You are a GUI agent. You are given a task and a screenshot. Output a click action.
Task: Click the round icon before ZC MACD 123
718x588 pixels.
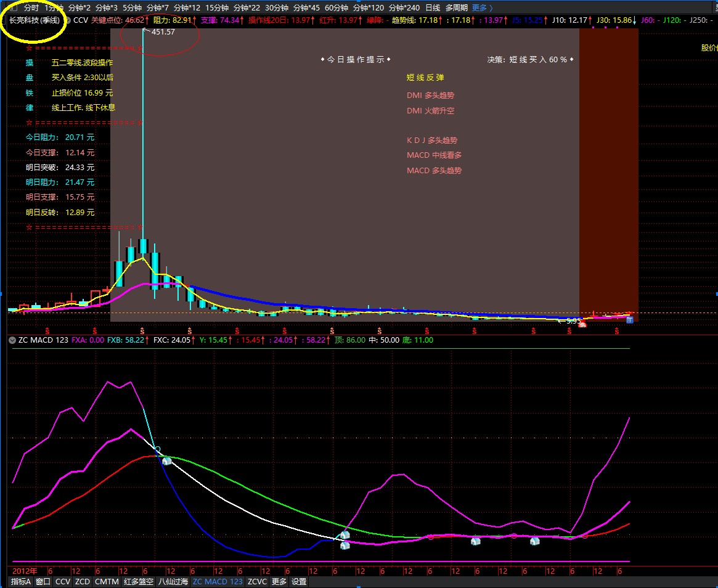(12, 340)
